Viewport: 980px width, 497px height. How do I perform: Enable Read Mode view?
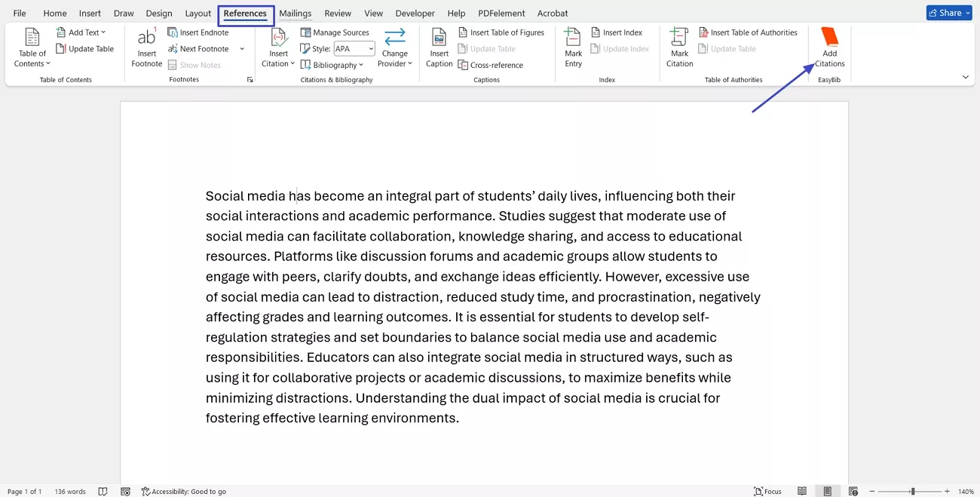(x=802, y=491)
